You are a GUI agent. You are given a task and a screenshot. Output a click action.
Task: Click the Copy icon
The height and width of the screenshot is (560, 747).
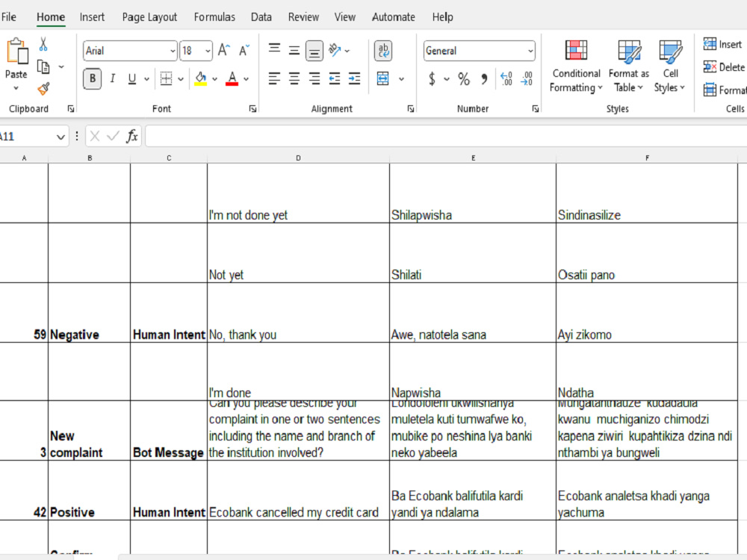click(x=43, y=66)
